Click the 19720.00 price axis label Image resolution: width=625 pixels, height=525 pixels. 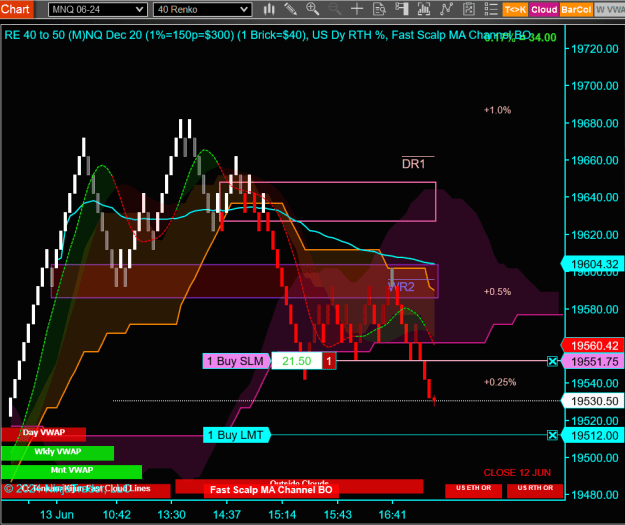point(595,49)
